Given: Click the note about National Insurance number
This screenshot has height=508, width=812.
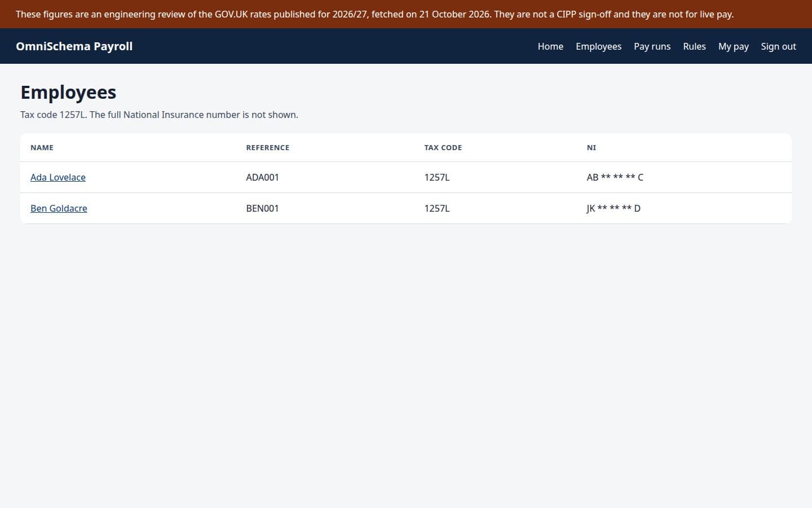Looking at the screenshot, I should [159, 115].
